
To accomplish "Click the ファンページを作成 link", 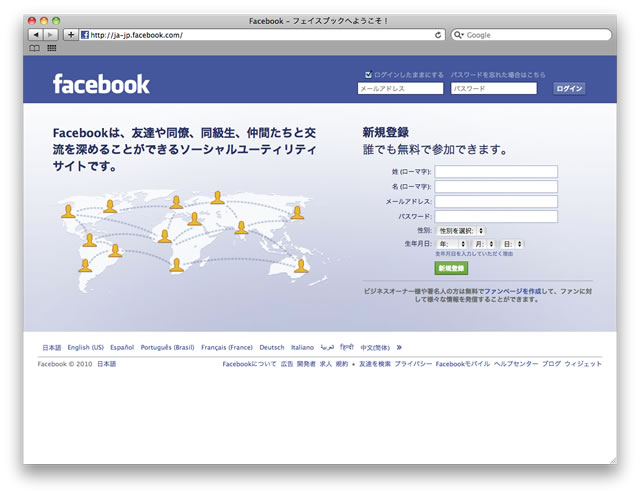I will coord(513,291).
